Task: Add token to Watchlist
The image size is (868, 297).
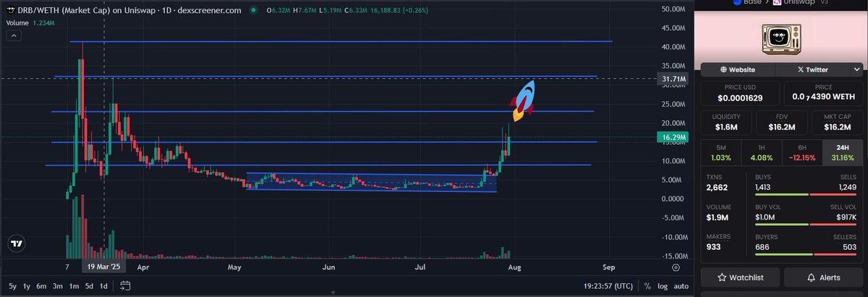Action: coord(741,277)
